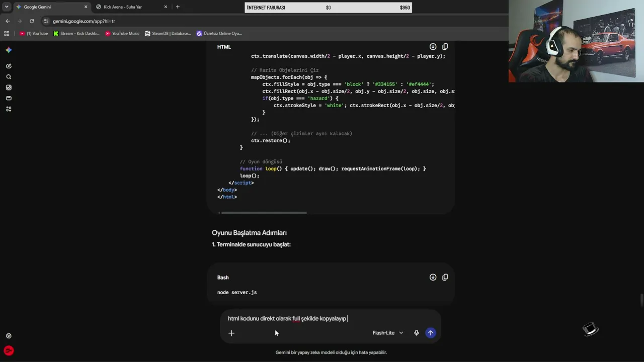Click the HTML code block label

(x=224, y=47)
